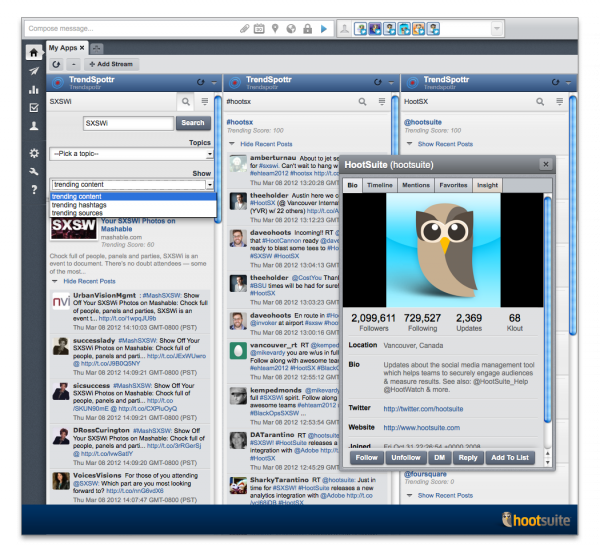Open the @hootsuite trending link
This screenshot has height=557, width=600.
click(x=423, y=122)
